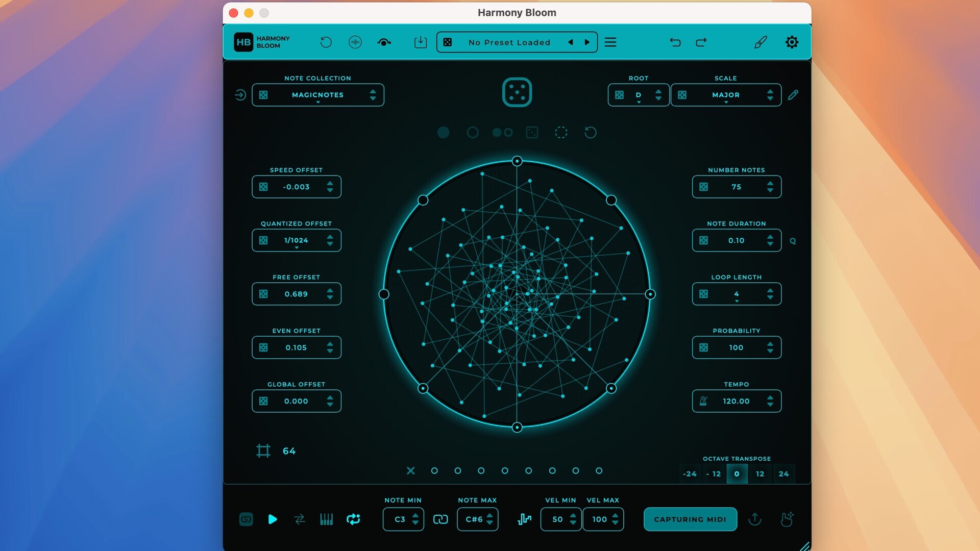Image resolution: width=980 pixels, height=551 pixels.
Task: Click the reset icon in top toolbar
Action: coord(326,42)
